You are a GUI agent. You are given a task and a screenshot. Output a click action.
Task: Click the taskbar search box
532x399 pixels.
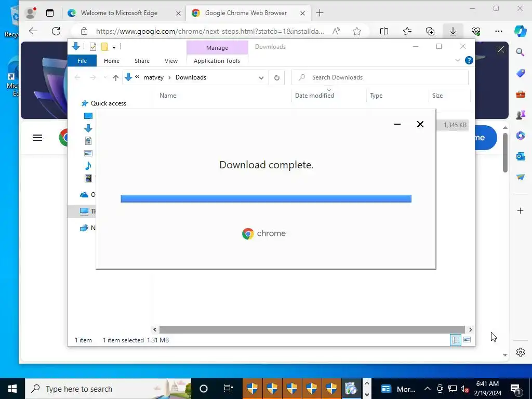point(108,389)
